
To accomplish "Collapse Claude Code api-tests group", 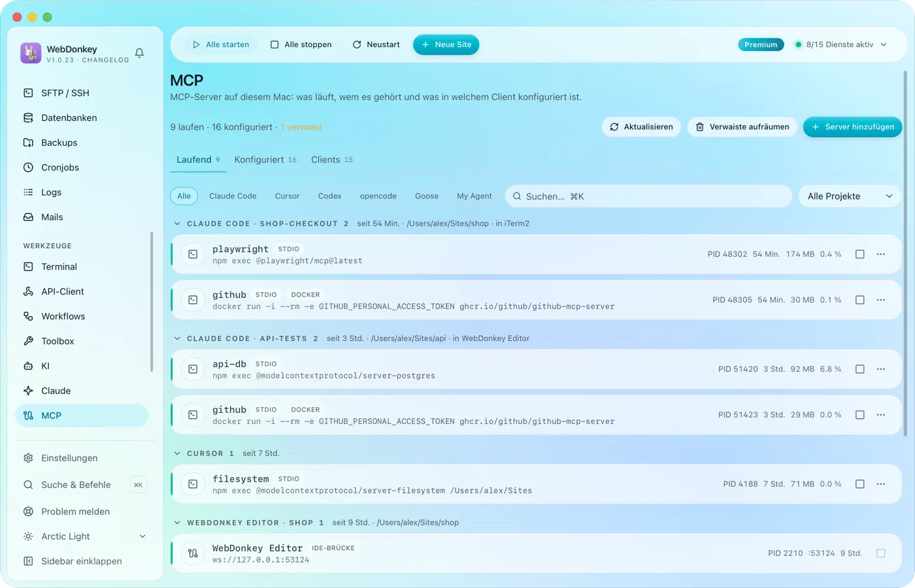I will click(177, 338).
